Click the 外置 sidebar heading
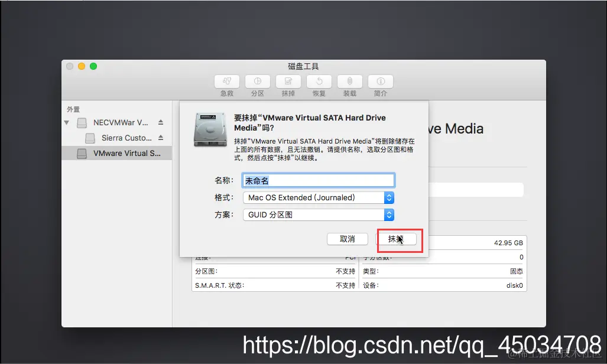 pyautogui.click(x=73, y=109)
